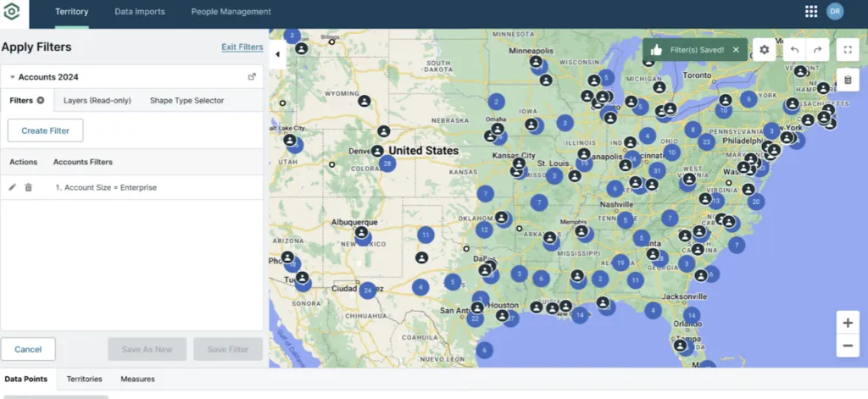Select cluster marker 23 in Pennsylvania
Screen dimensions: 868x399
tap(706, 141)
